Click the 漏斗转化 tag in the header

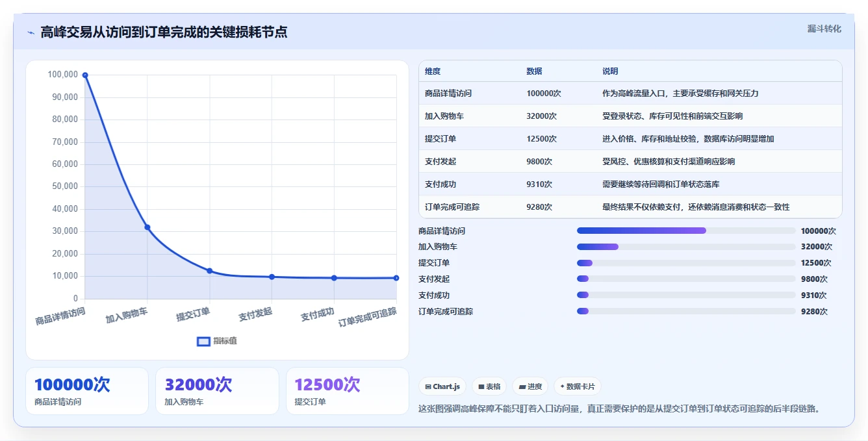pos(824,29)
